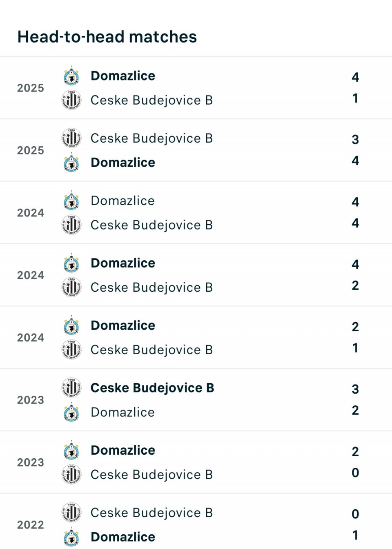Screen dimensions: 392x549
Task: Click Domazlice name in the 2022 match
Action: tap(123, 537)
